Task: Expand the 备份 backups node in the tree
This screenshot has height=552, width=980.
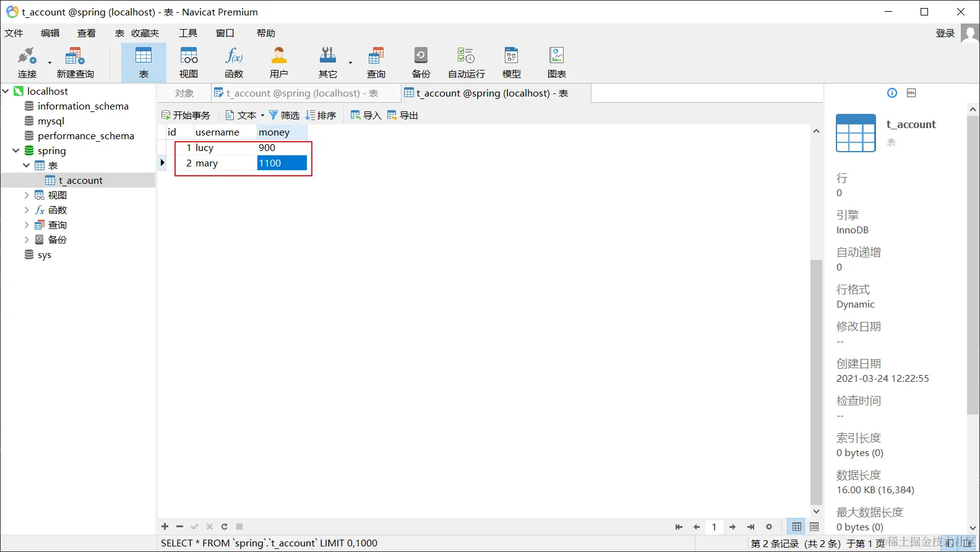Action: [26, 239]
